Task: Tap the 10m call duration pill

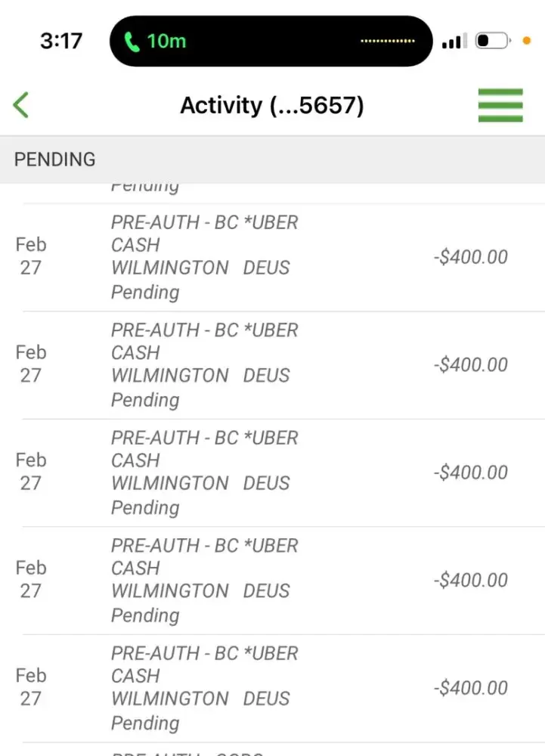Action: point(271,41)
